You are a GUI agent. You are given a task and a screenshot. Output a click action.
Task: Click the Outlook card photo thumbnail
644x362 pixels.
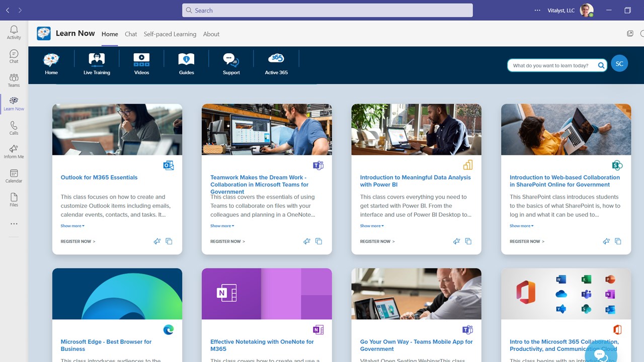[x=117, y=129]
